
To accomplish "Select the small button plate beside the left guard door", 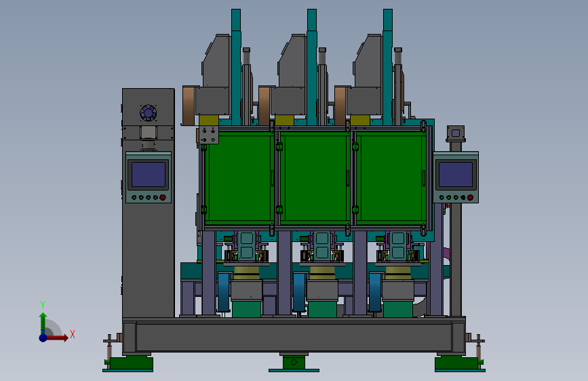I will pos(208,136).
